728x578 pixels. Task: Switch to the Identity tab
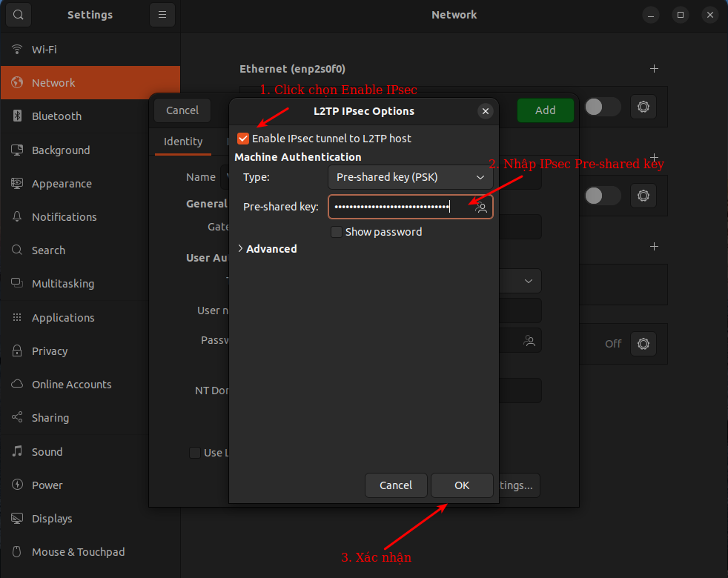[183, 141]
